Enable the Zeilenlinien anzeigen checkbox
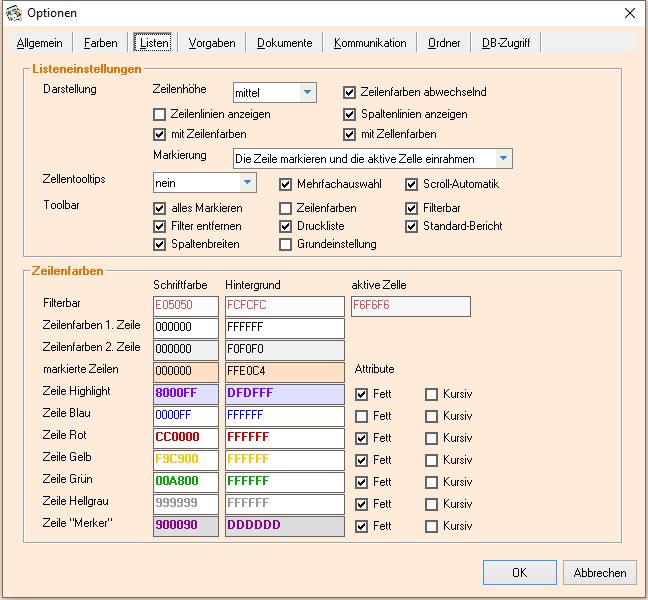 click(x=160, y=114)
